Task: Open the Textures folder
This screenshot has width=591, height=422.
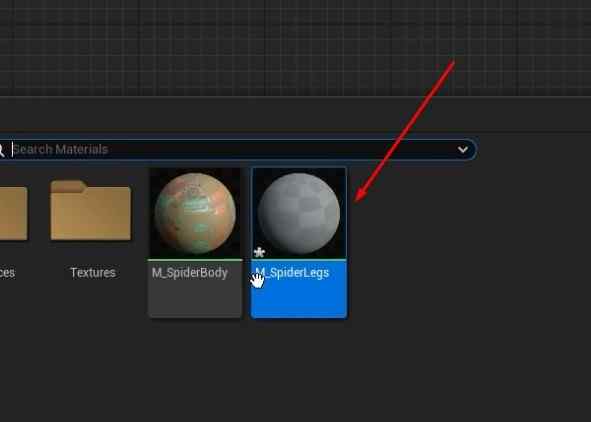Action: click(x=91, y=210)
